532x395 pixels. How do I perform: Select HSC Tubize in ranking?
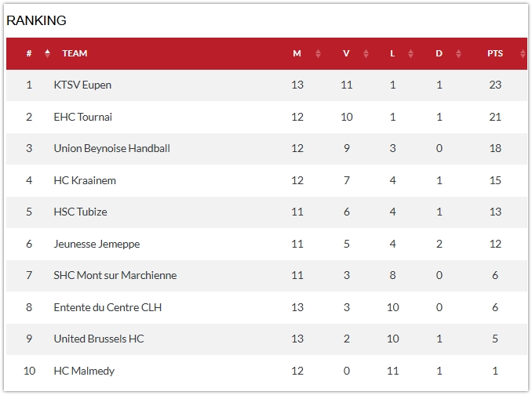point(80,212)
